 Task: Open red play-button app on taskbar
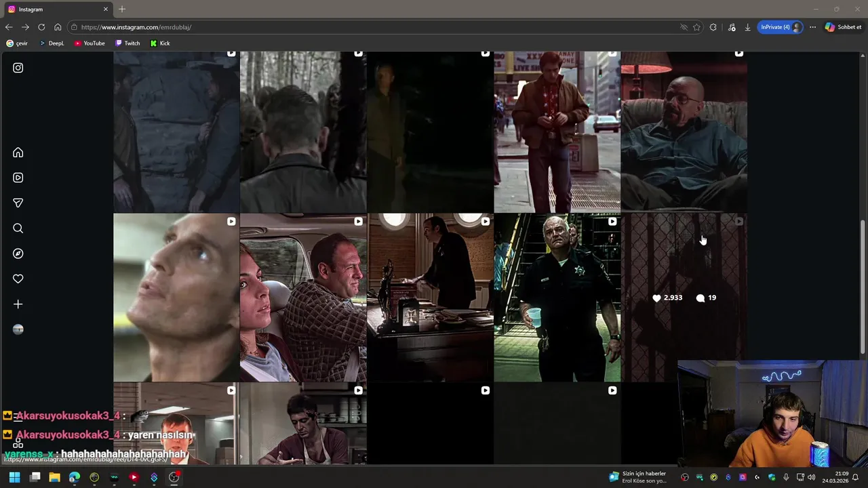coord(134,477)
